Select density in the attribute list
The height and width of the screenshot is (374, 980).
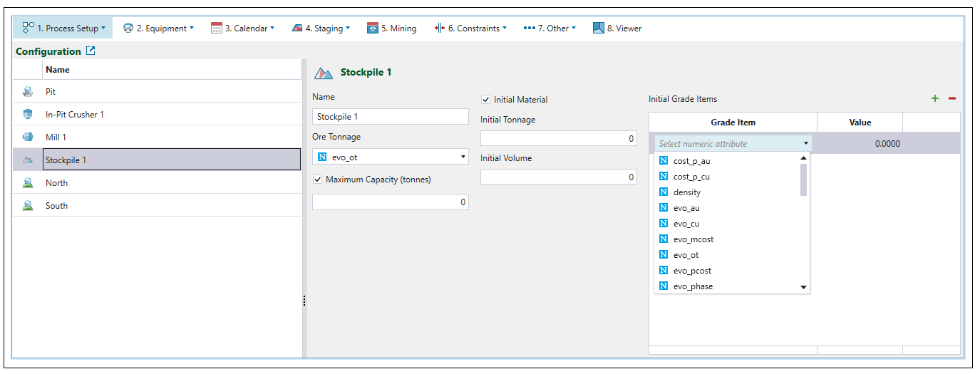pyautogui.click(x=686, y=192)
